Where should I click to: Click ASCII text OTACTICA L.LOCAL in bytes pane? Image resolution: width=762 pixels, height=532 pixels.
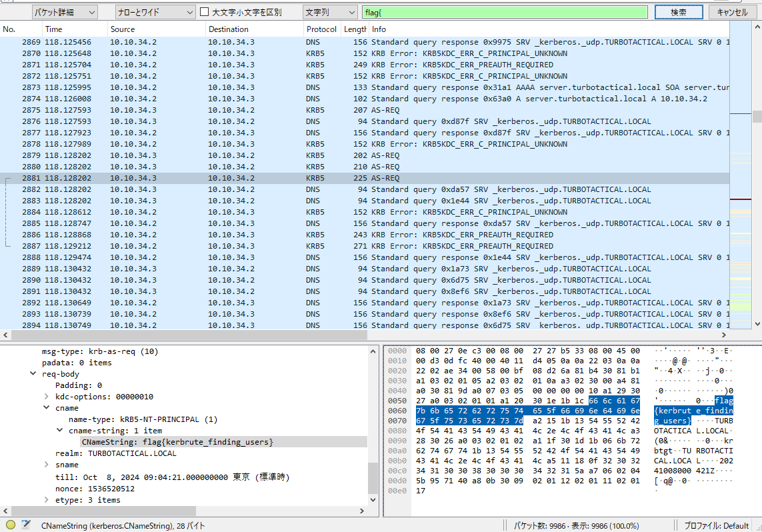(x=692, y=431)
